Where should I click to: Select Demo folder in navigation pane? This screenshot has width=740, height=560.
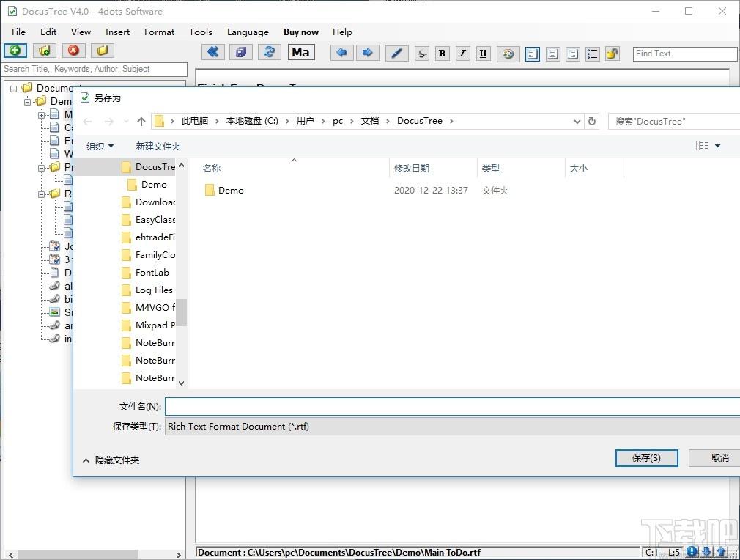point(147,185)
